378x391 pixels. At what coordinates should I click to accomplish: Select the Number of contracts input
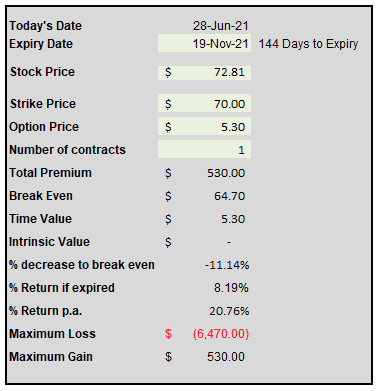204,150
